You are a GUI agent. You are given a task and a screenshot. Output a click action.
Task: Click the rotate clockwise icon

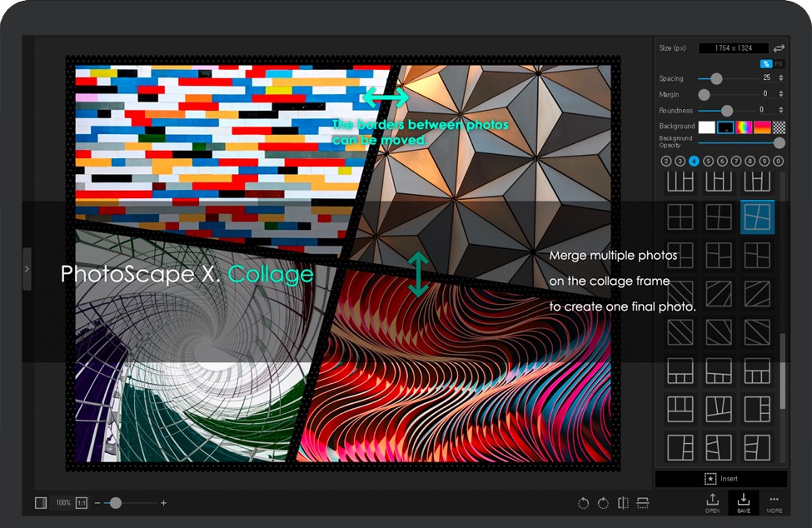(602, 503)
